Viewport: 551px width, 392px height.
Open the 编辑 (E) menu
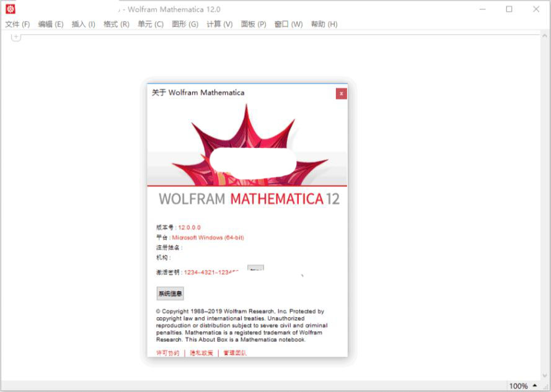(51, 24)
